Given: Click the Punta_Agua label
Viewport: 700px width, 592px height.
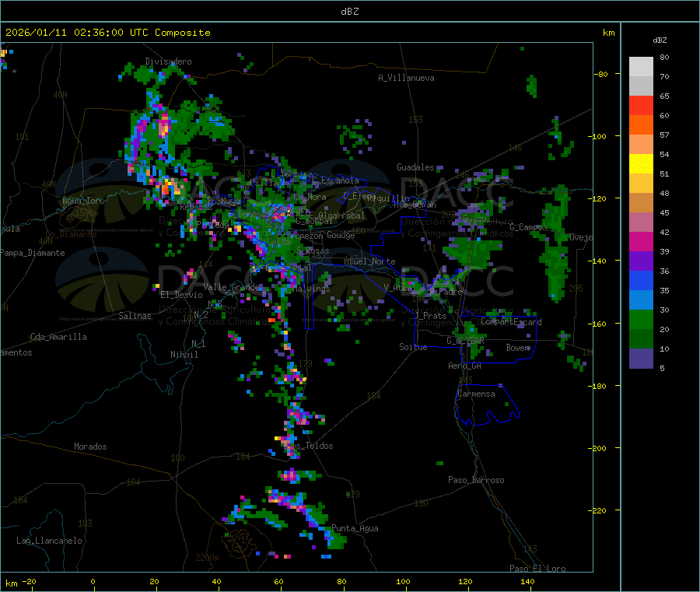Looking at the screenshot, I should pyautogui.click(x=355, y=528).
